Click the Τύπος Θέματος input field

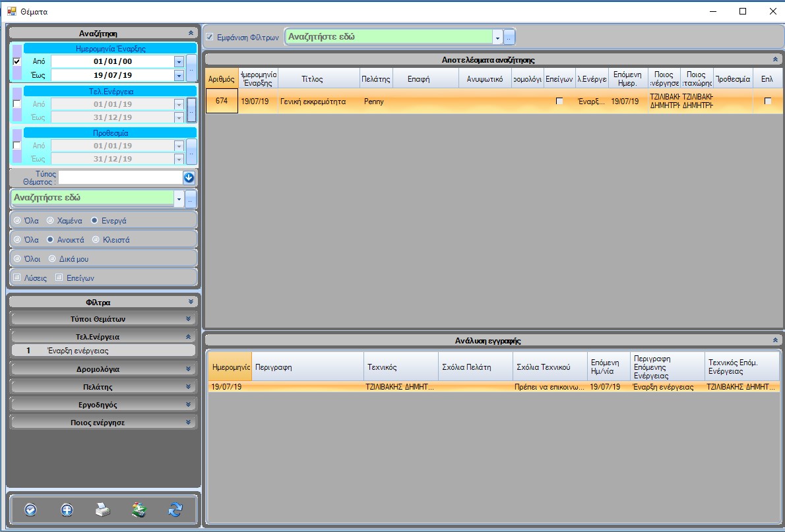pyautogui.click(x=119, y=177)
